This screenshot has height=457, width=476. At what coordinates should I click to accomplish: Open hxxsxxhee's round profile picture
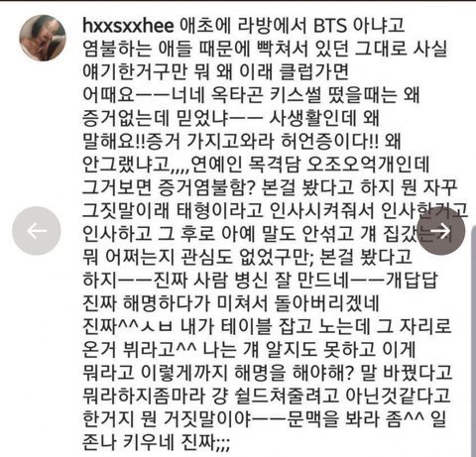(x=43, y=38)
